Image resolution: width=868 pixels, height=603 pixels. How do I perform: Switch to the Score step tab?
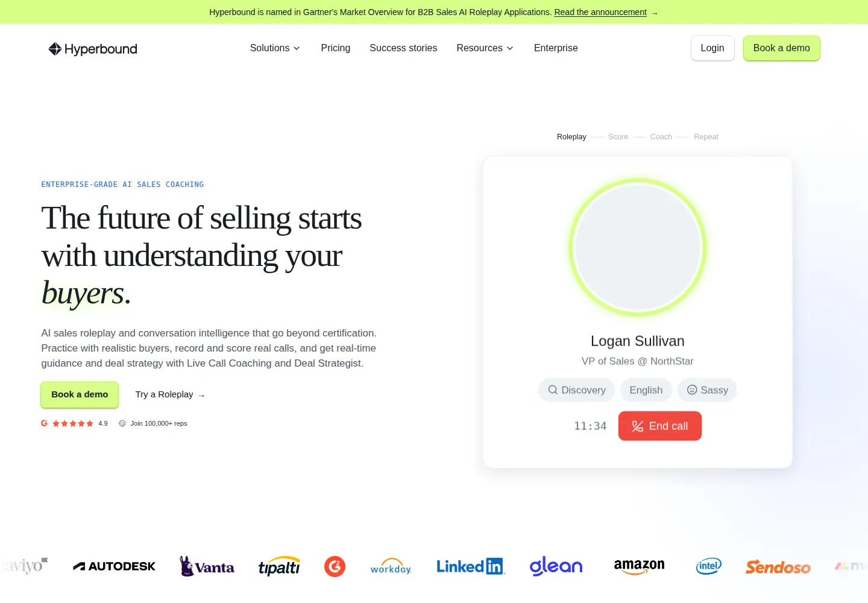coord(618,137)
